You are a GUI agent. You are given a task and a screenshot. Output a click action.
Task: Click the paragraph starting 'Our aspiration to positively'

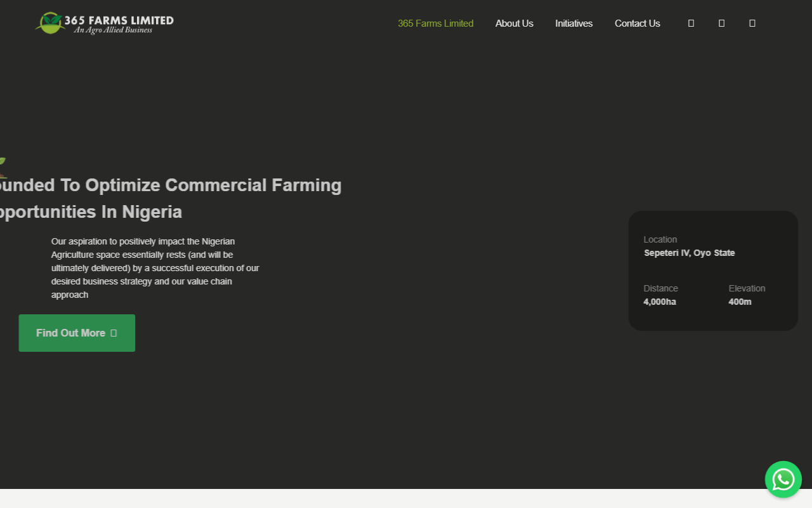tap(155, 268)
